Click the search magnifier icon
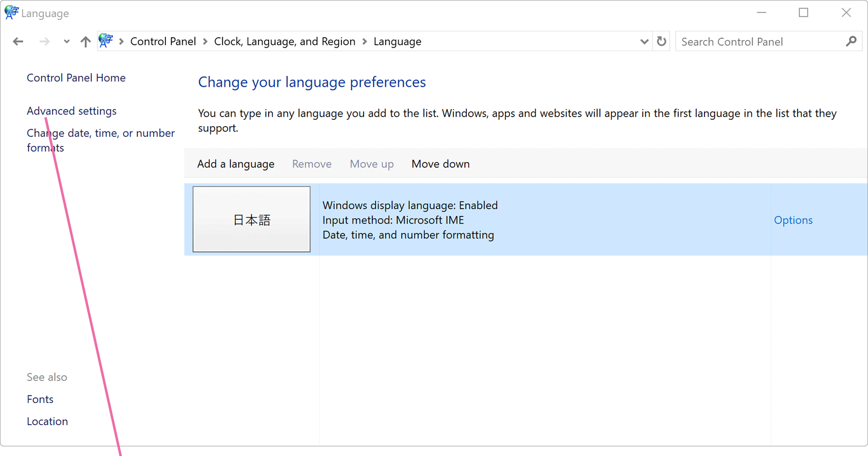The width and height of the screenshot is (868, 456). (851, 41)
